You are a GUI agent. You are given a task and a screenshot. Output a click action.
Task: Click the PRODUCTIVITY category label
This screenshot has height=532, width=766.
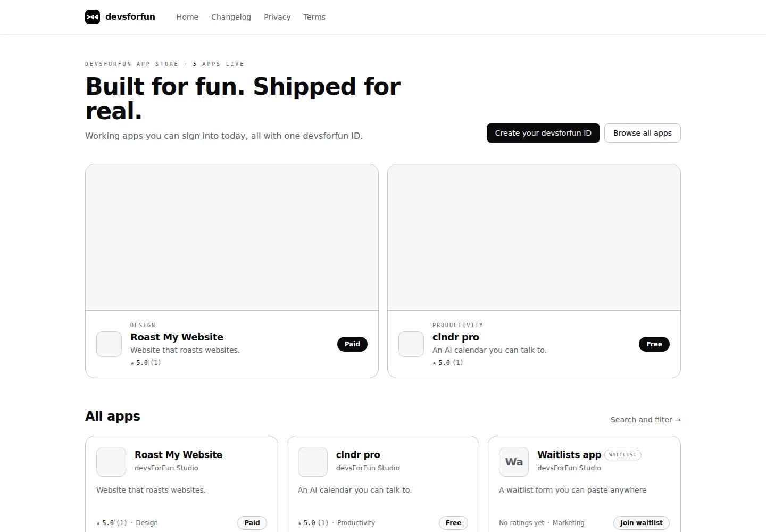[458, 325]
